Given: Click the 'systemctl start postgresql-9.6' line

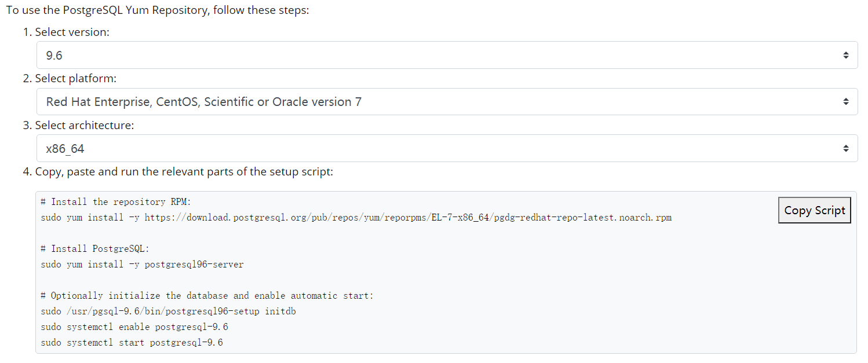Looking at the screenshot, I should (132, 342).
